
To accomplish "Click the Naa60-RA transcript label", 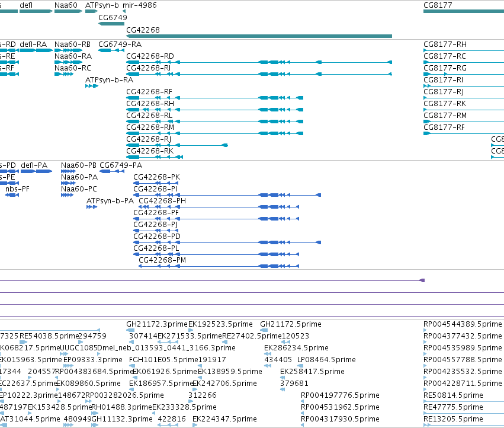I will tap(73, 56).
